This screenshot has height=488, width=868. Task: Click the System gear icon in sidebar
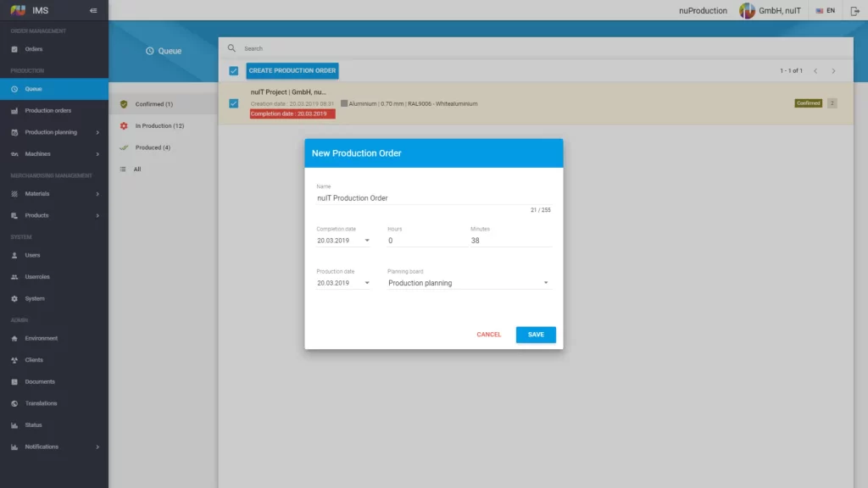pyautogui.click(x=14, y=299)
